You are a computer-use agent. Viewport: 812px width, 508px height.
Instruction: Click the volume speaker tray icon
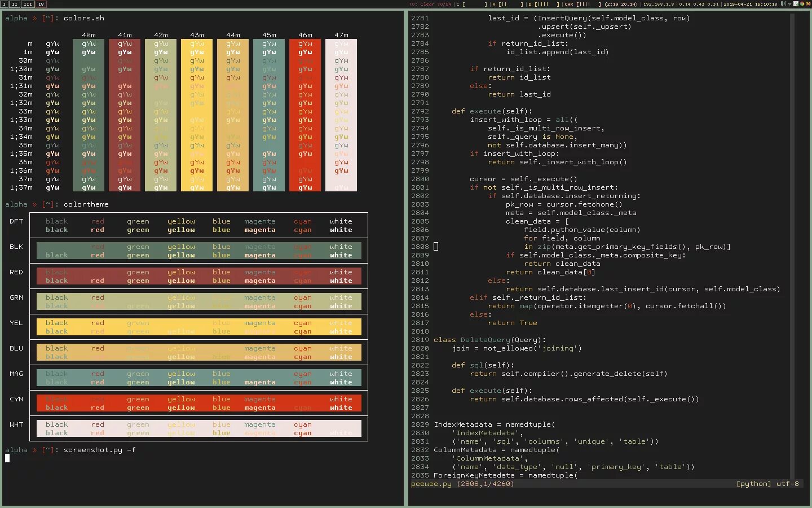point(783,4)
